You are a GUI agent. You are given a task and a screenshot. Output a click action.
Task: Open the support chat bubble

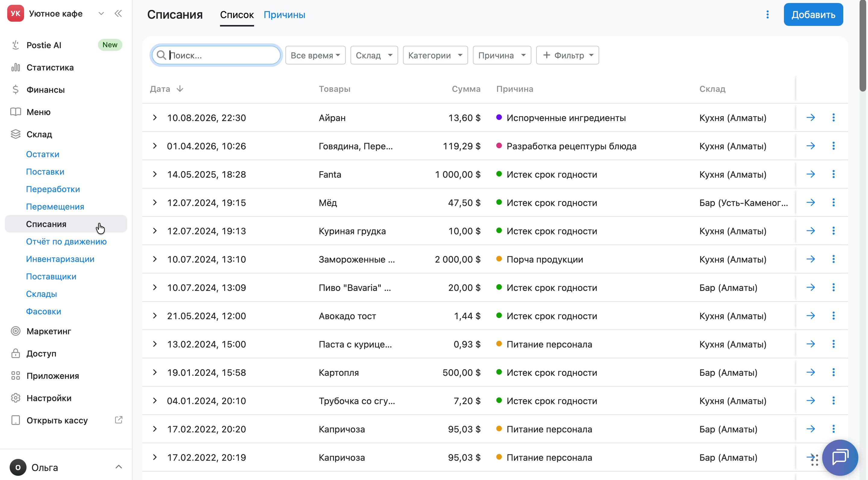pyautogui.click(x=840, y=457)
